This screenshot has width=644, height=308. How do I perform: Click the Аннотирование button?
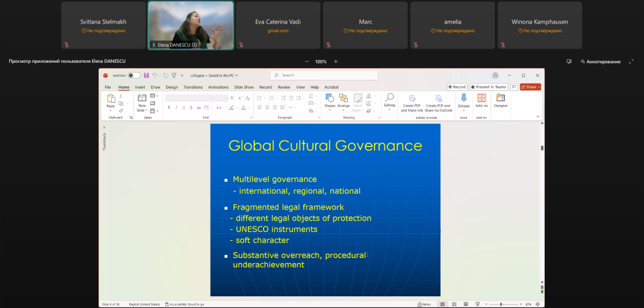point(599,62)
